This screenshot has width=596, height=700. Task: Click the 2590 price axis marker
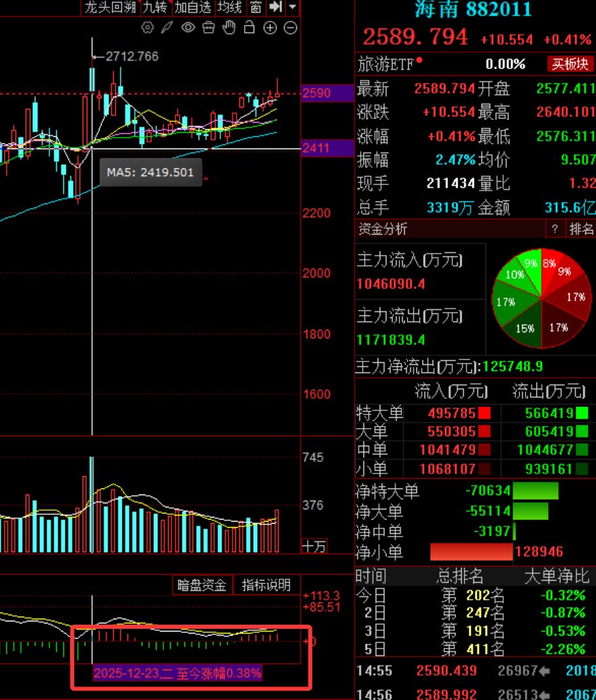(x=327, y=94)
